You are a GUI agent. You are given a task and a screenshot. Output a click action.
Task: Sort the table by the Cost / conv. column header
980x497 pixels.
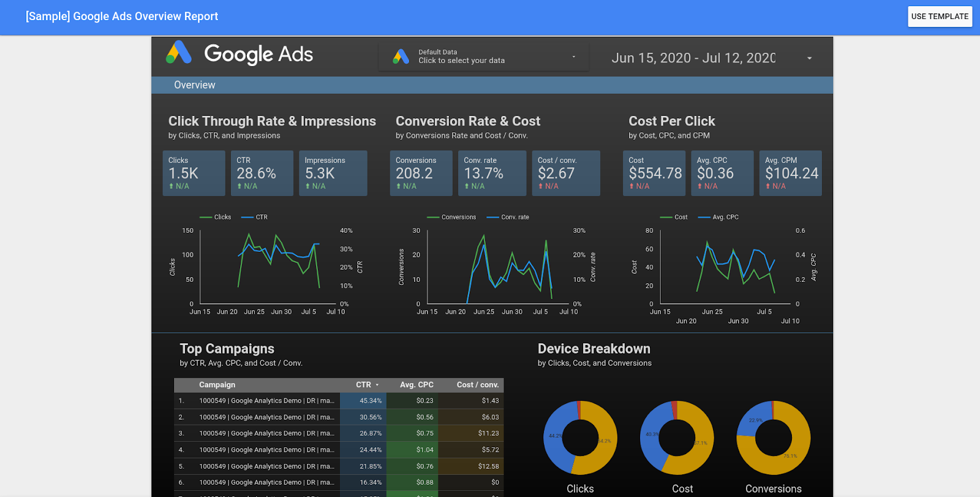(x=478, y=385)
